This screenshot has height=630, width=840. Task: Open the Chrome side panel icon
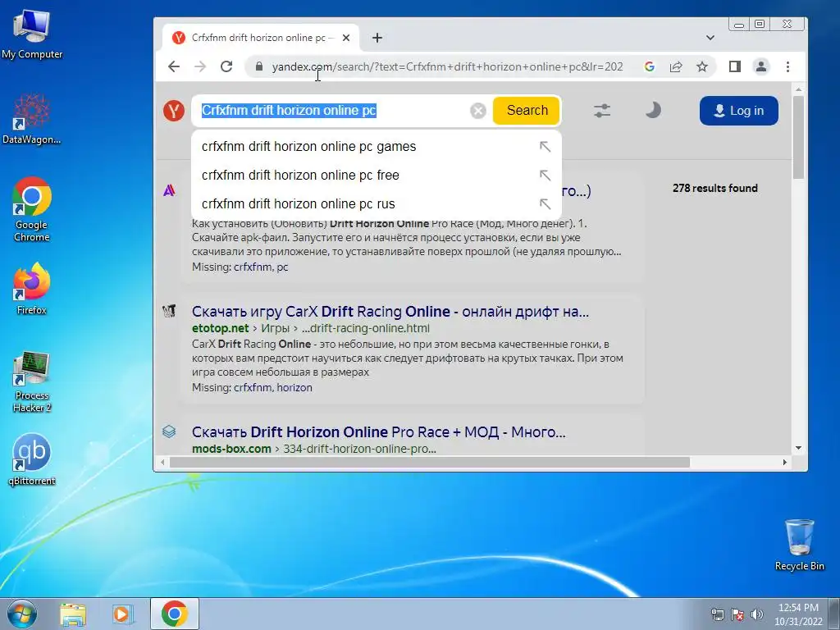click(734, 66)
